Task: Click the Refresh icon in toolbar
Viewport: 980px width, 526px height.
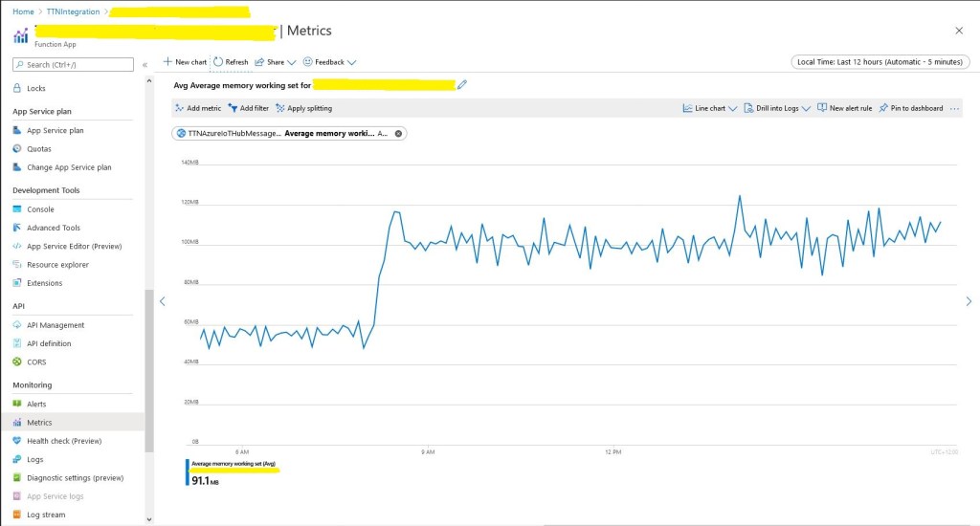Action: click(218, 62)
